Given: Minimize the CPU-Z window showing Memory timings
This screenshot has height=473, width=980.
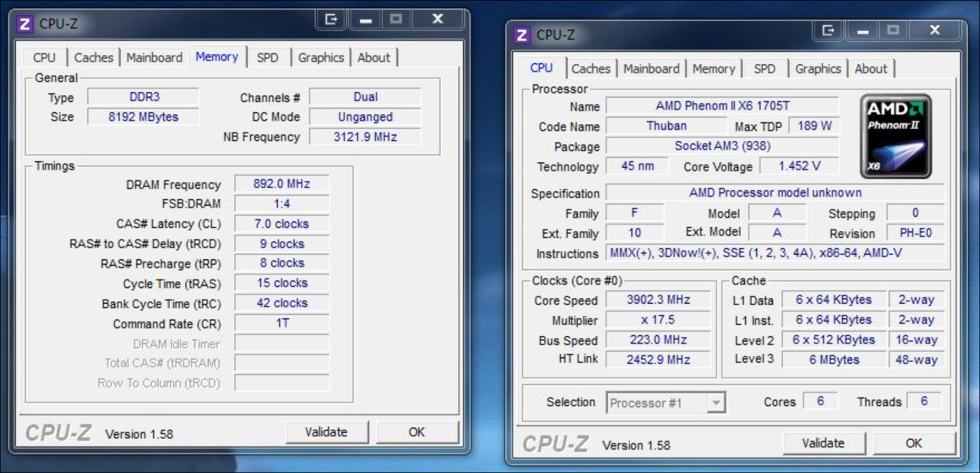Looking at the screenshot, I should point(366,19).
